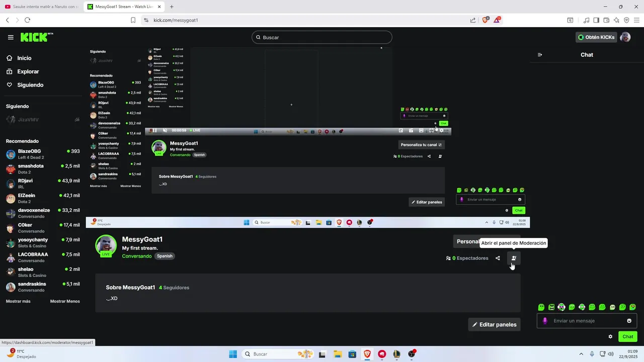The image size is (644, 362).
Task: Open davooxeneize recommended channel
Action: 43,213
